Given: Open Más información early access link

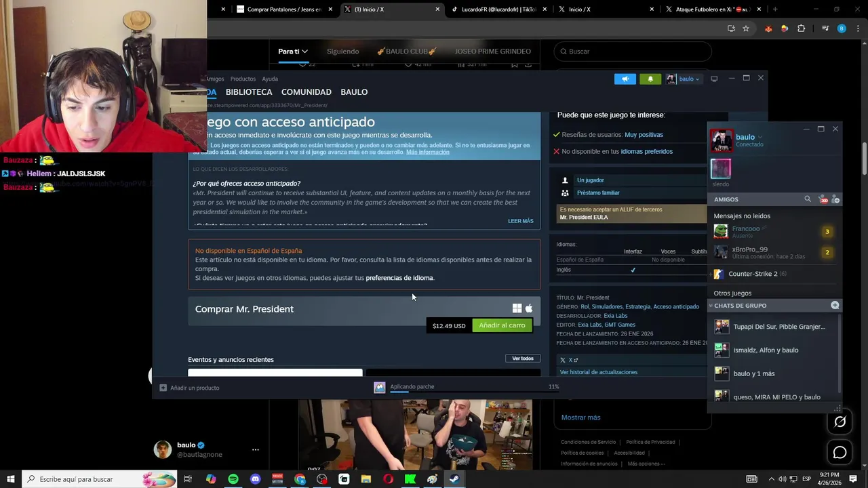Looking at the screenshot, I should pos(428,152).
